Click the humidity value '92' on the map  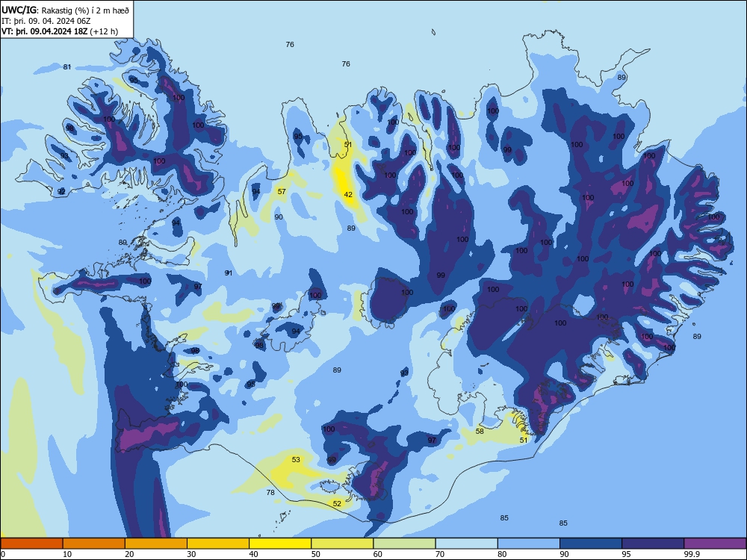[61, 191]
